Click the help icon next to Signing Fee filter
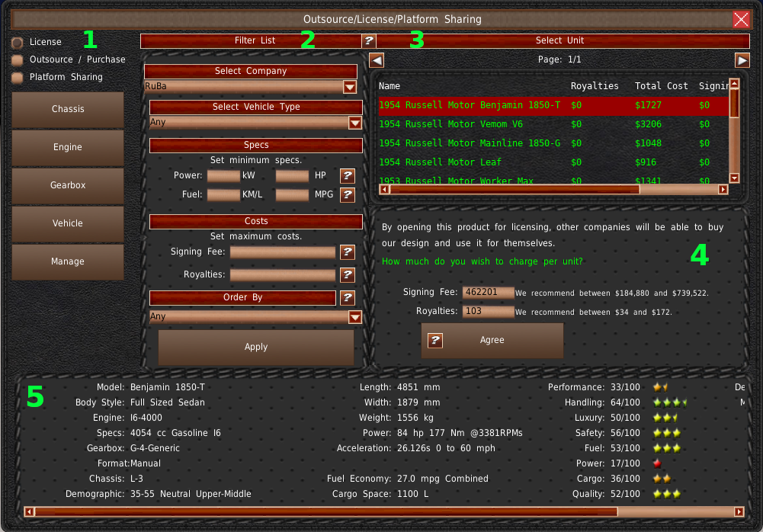The width and height of the screenshot is (763, 532). point(348,252)
